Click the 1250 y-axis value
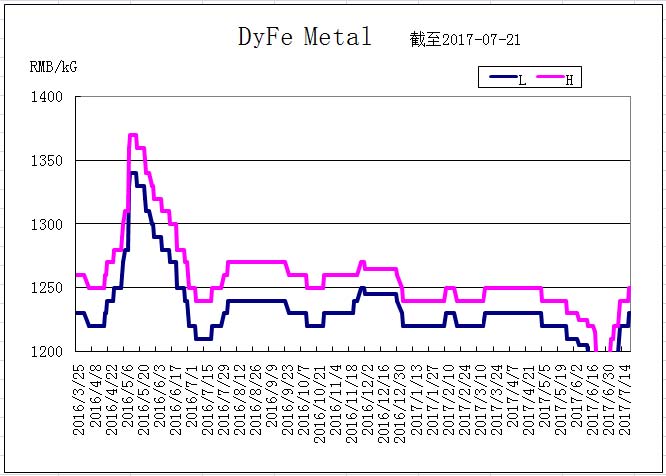666x476 pixels. click(46, 288)
